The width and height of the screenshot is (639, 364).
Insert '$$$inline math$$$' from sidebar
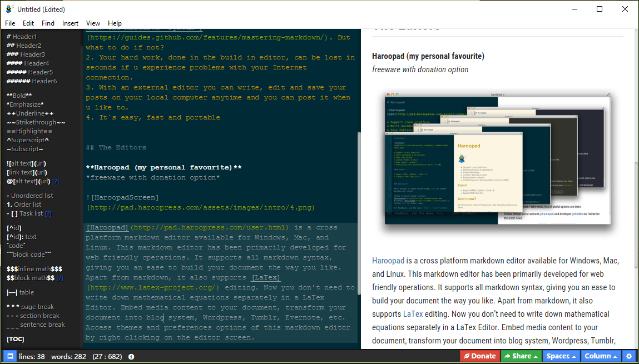click(x=34, y=270)
